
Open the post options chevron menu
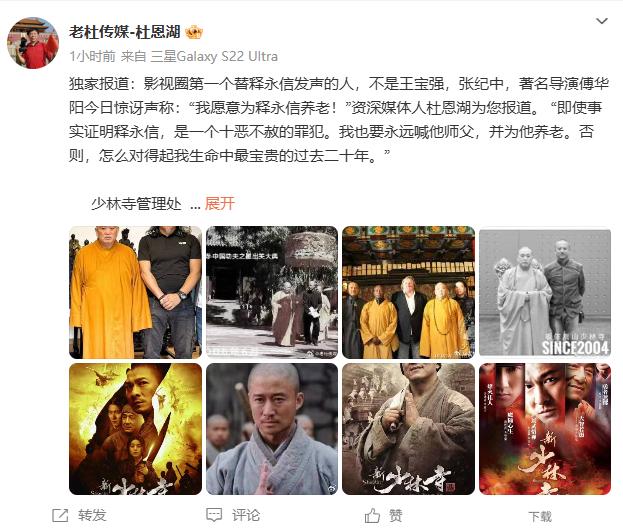point(602,21)
